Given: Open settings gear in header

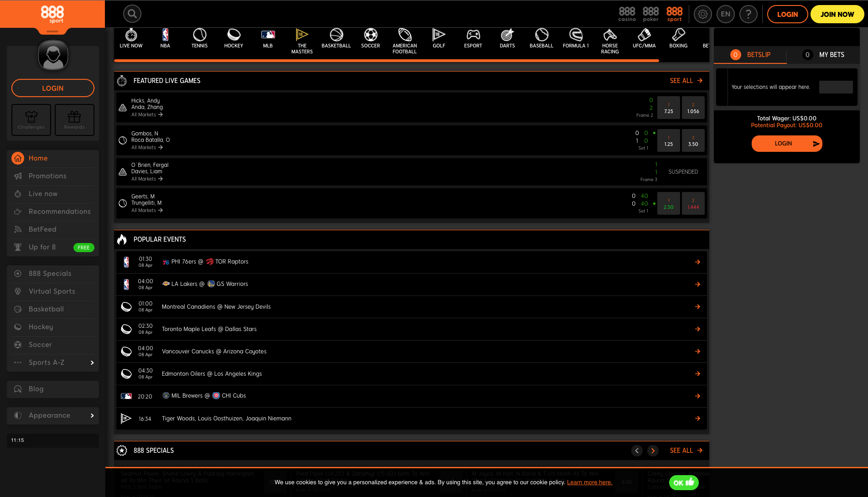Looking at the screenshot, I should [702, 14].
